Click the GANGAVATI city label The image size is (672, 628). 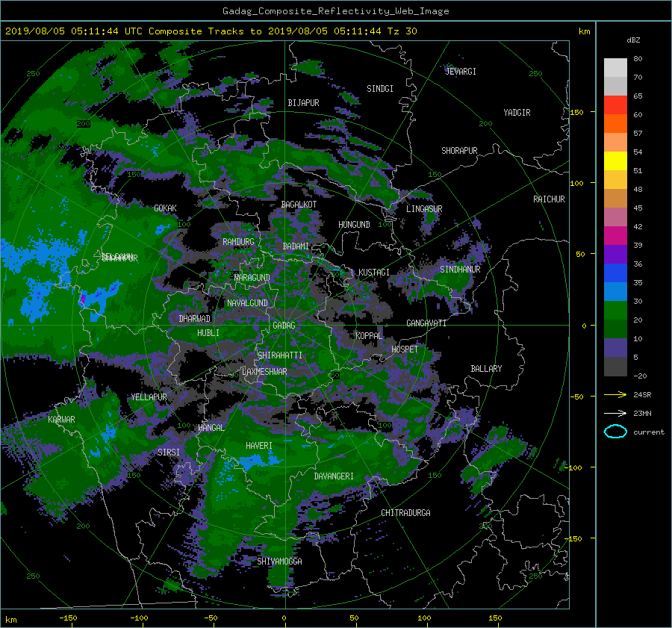[x=426, y=323]
